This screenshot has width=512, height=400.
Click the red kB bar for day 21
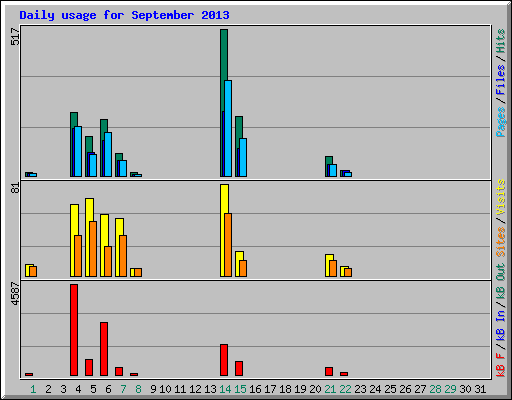pos(329,372)
